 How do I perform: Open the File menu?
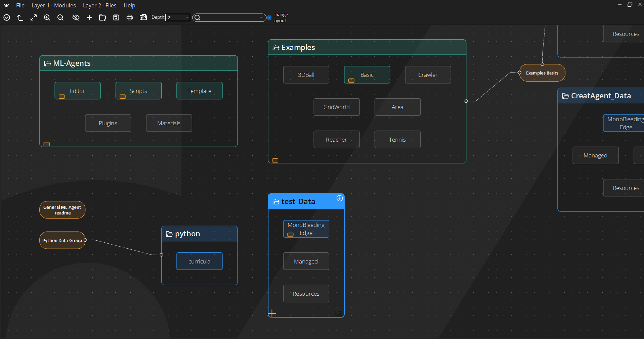click(x=20, y=5)
